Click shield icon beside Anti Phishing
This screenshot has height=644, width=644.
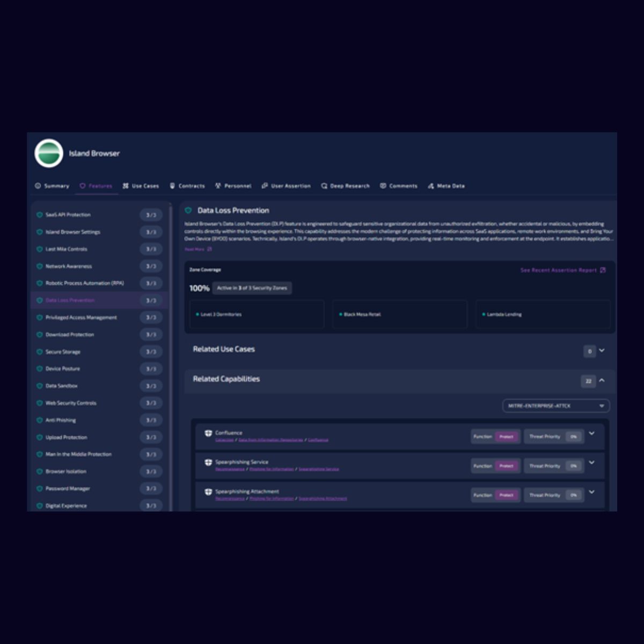(39, 420)
